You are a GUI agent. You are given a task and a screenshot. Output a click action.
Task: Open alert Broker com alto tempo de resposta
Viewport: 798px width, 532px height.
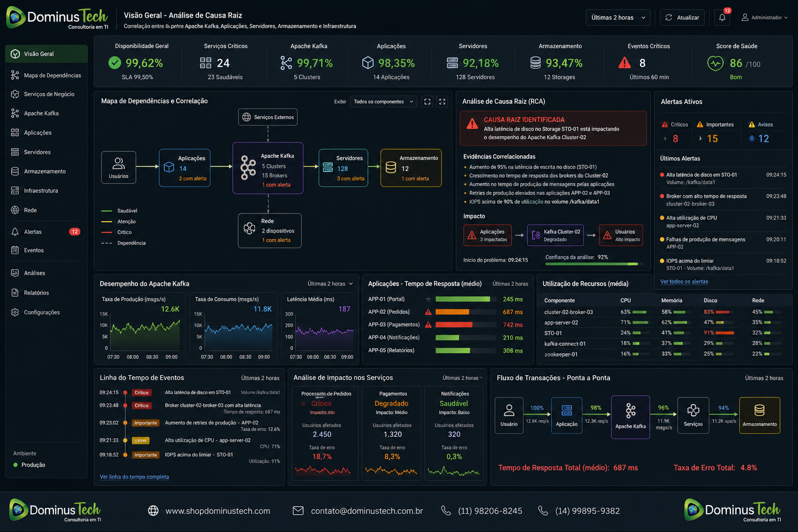pos(723,200)
